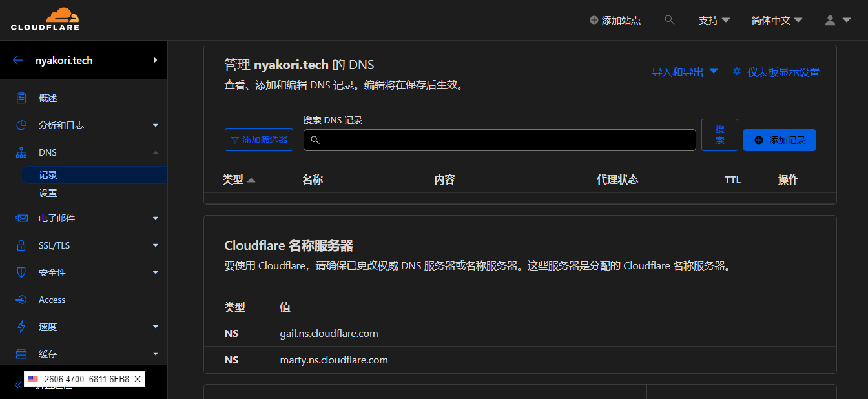Select the 记录 DNS submenu item
The image size is (868, 399).
click(94, 175)
